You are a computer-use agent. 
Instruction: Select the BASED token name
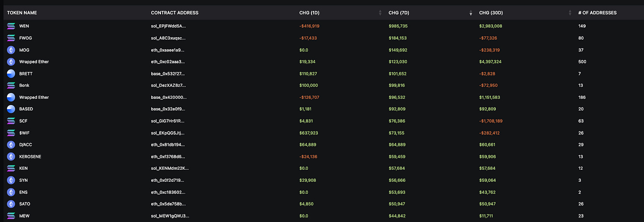pos(26,109)
